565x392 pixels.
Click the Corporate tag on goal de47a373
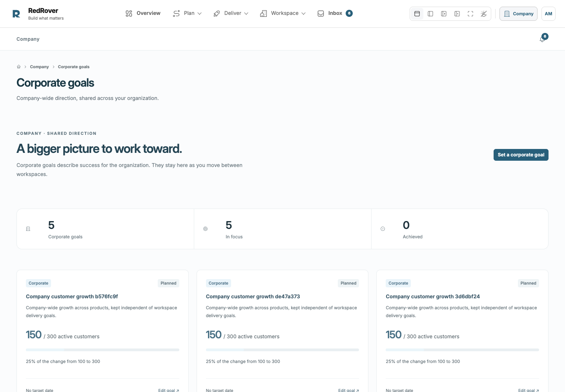[x=218, y=283]
